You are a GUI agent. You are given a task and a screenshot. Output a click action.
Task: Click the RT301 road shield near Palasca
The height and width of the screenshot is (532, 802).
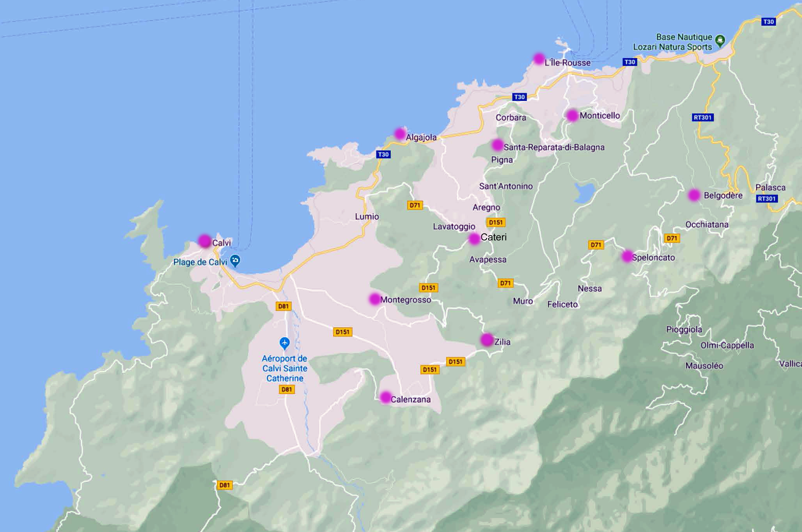(767, 199)
